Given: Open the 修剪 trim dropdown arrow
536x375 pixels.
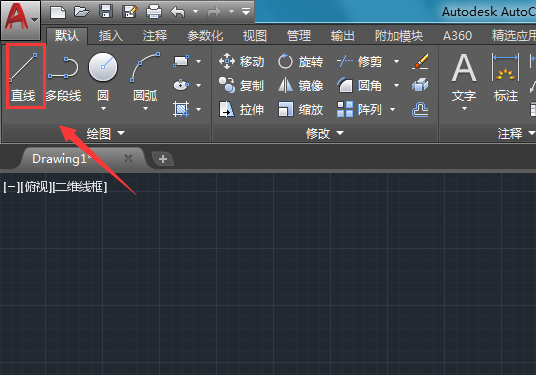Looking at the screenshot, I should (x=396, y=62).
